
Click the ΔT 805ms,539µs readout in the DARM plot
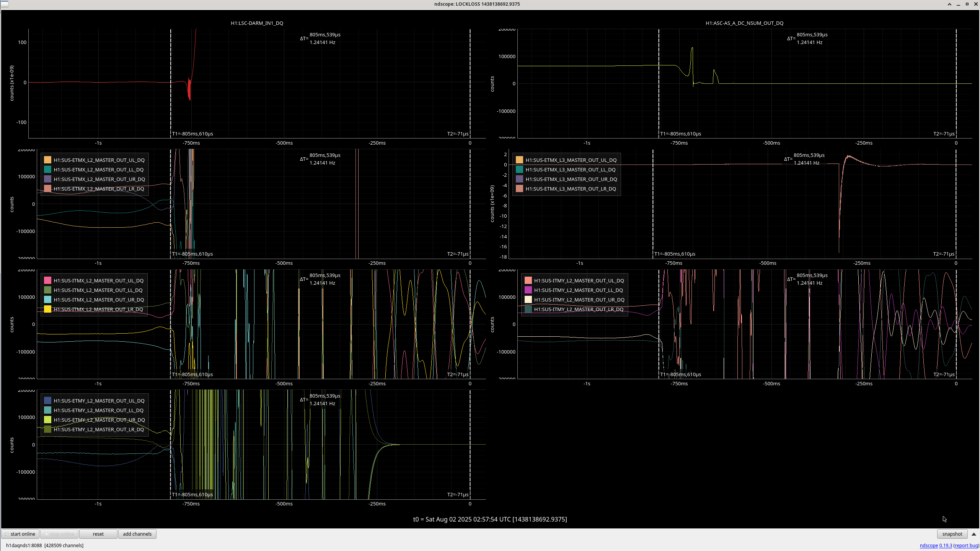(324, 34)
